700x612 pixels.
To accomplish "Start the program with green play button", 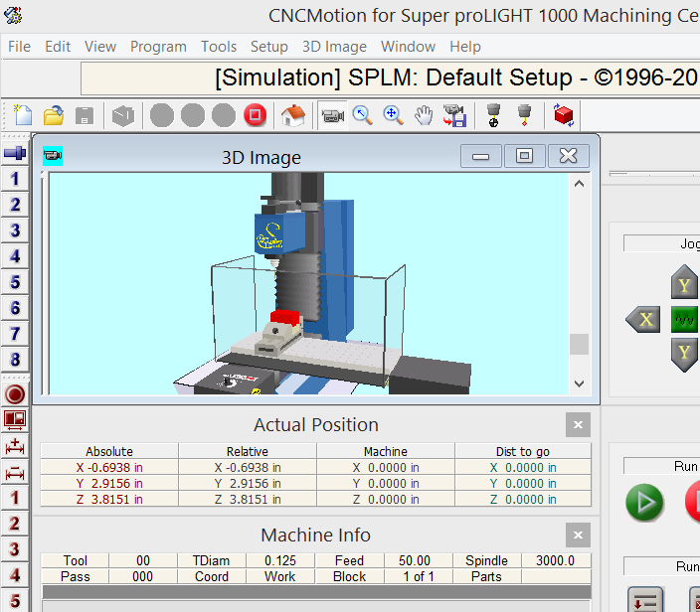I will [x=644, y=503].
